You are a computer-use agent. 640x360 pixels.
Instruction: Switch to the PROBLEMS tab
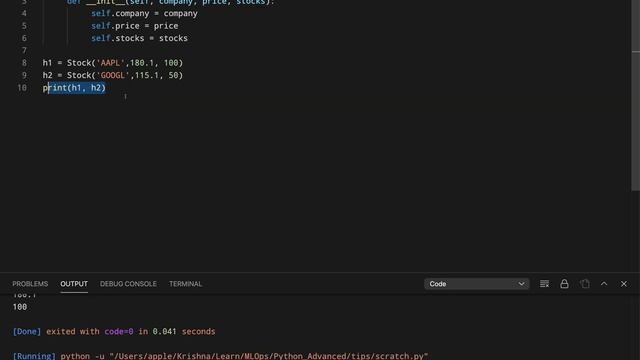point(30,284)
